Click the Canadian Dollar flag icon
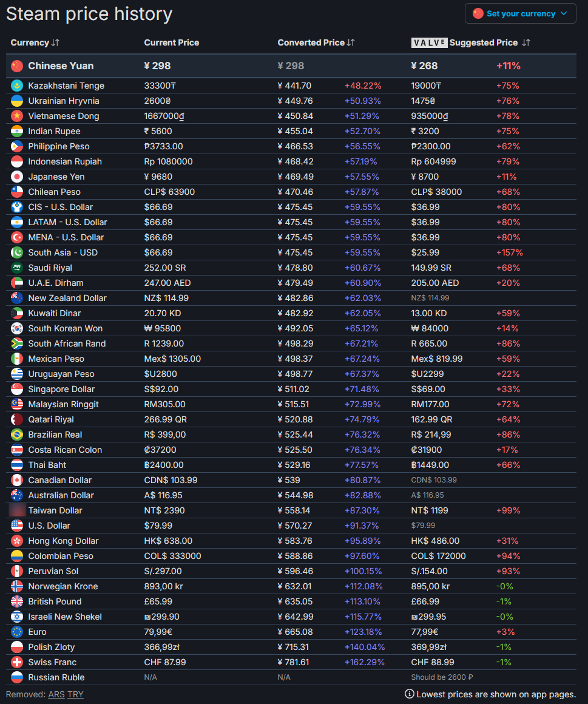588x704 pixels. tap(17, 480)
